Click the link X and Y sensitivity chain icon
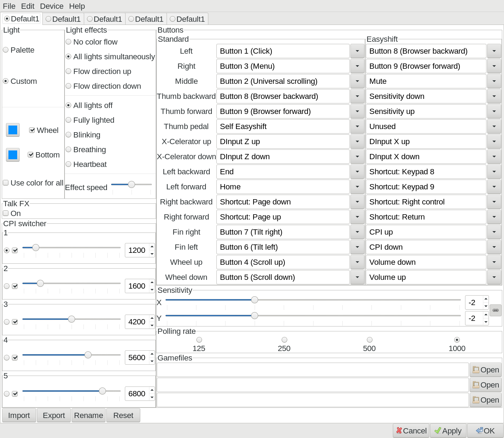The width and height of the screenshot is (504, 438). click(x=496, y=310)
